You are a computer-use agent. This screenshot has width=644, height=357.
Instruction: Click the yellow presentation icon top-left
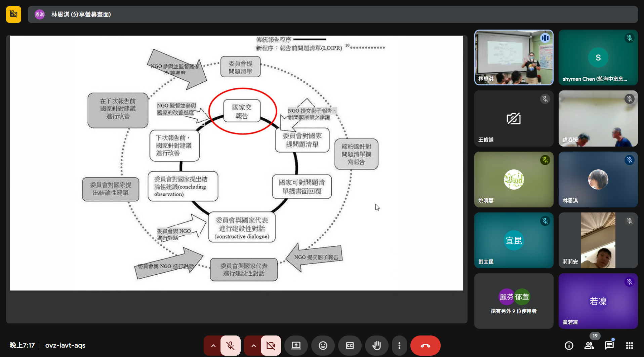[13, 14]
